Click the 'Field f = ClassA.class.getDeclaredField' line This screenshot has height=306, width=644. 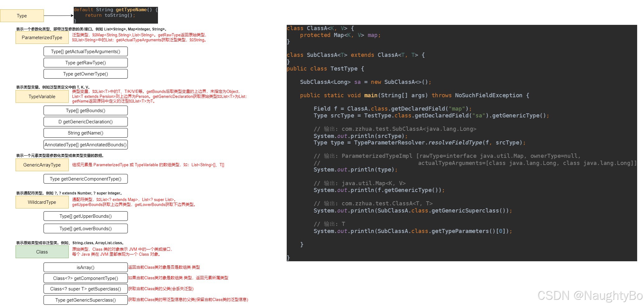(x=393, y=109)
